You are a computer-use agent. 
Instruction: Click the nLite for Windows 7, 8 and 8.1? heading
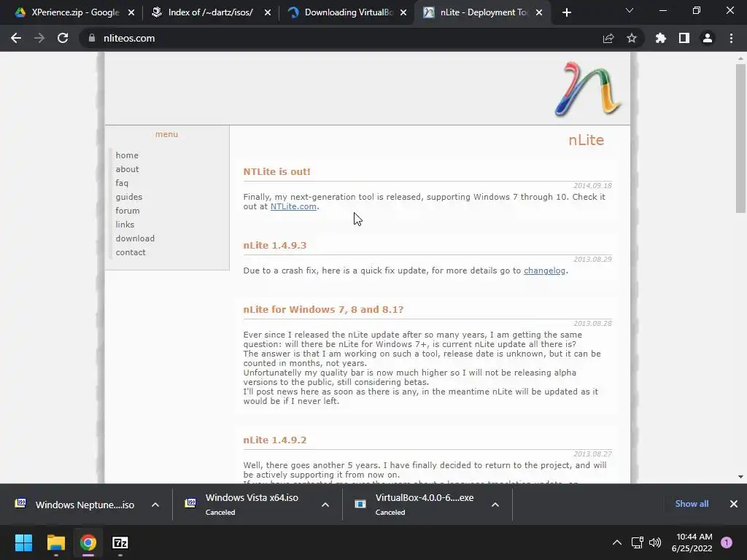click(x=323, y=309)
